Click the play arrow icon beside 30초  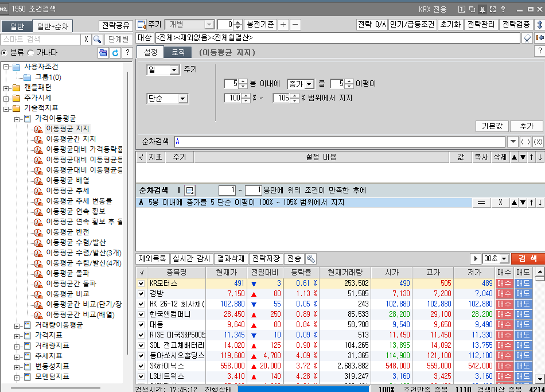[475, 259]
